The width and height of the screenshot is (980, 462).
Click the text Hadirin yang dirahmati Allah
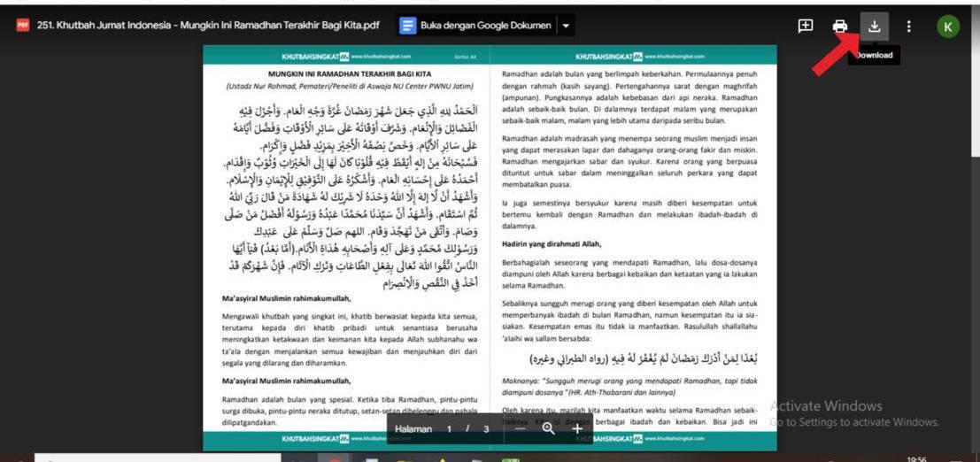tap(552, 243)
